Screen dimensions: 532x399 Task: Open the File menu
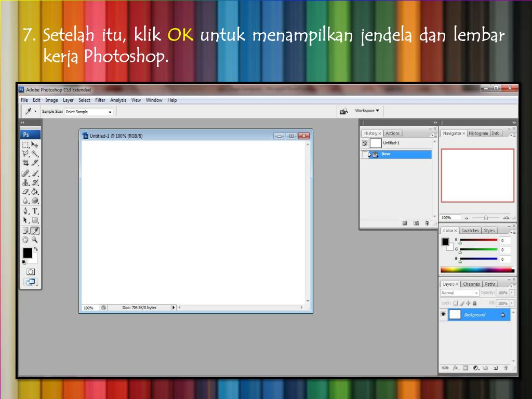coord(24,100)
